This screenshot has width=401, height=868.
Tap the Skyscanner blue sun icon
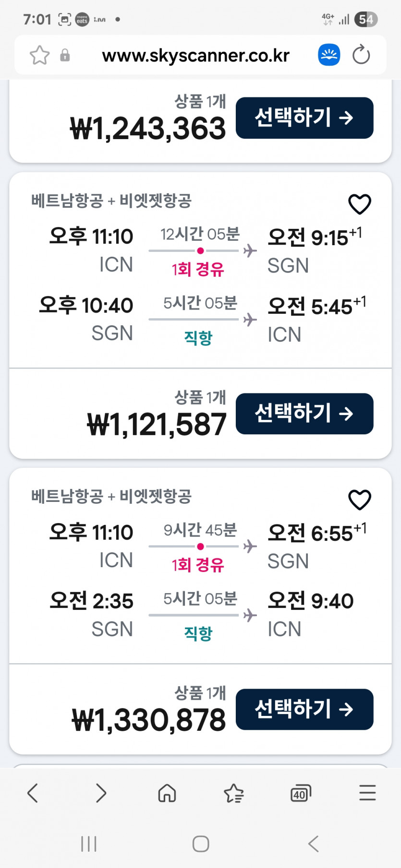coord(329,55)
